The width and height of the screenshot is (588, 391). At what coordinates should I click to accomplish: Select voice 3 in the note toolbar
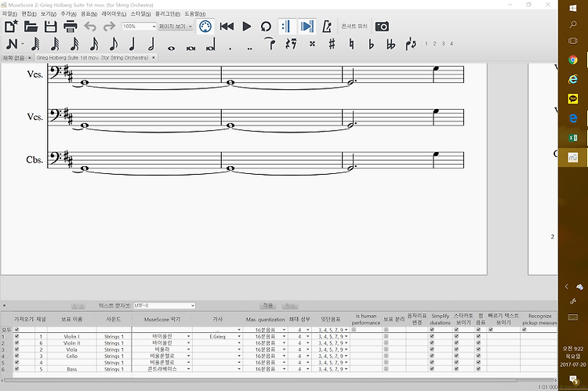443,44
